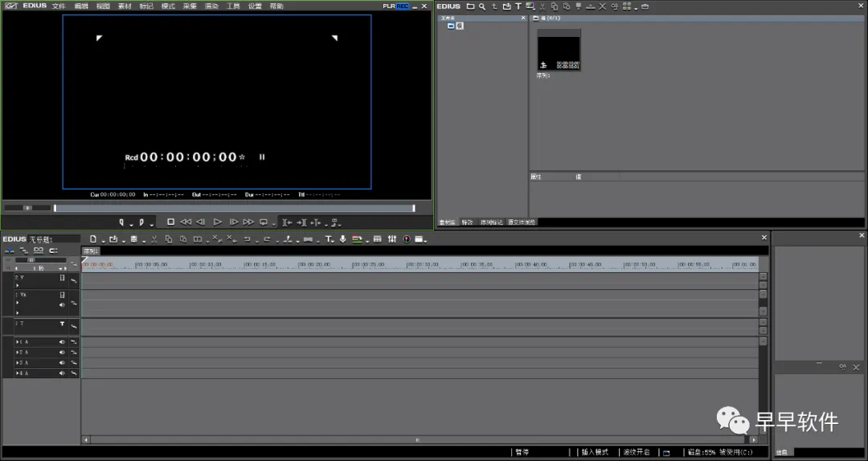Add title clip in the bin toolbar

click(x=518, y=6)
